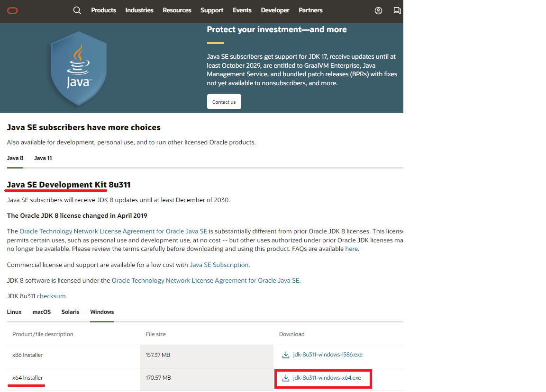Click the 'Download' column header
Viewport: 546px width, 392px height.
point(292,334)
